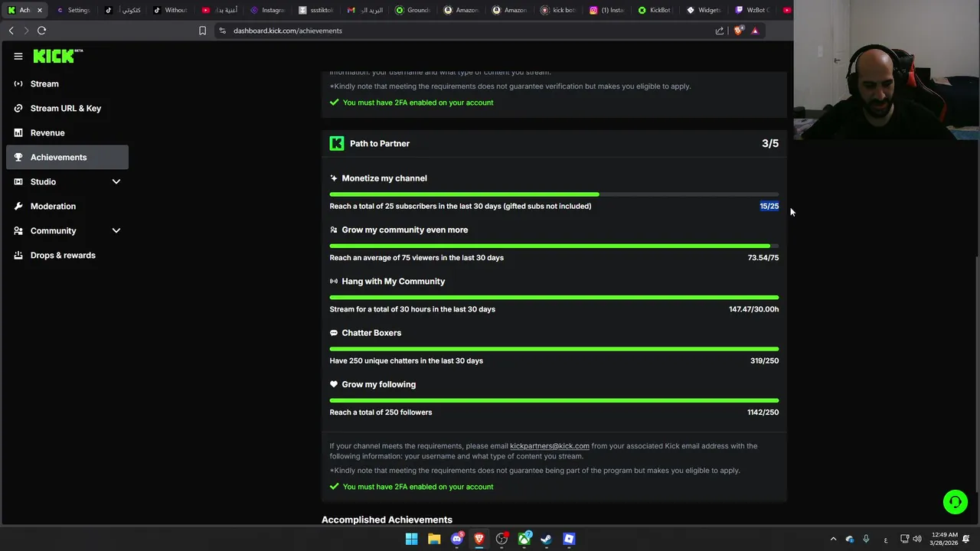980x551 pixels.
Task: Open the Windows Start menu
Action: [412, 539]
